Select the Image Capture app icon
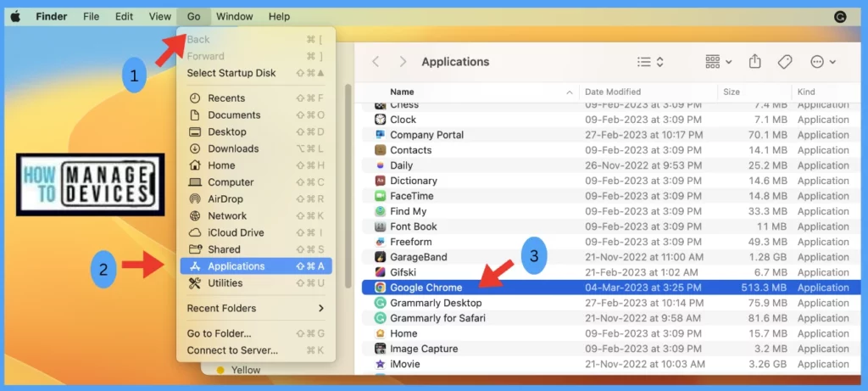This screenshot has height=391, width=868. 380,349
